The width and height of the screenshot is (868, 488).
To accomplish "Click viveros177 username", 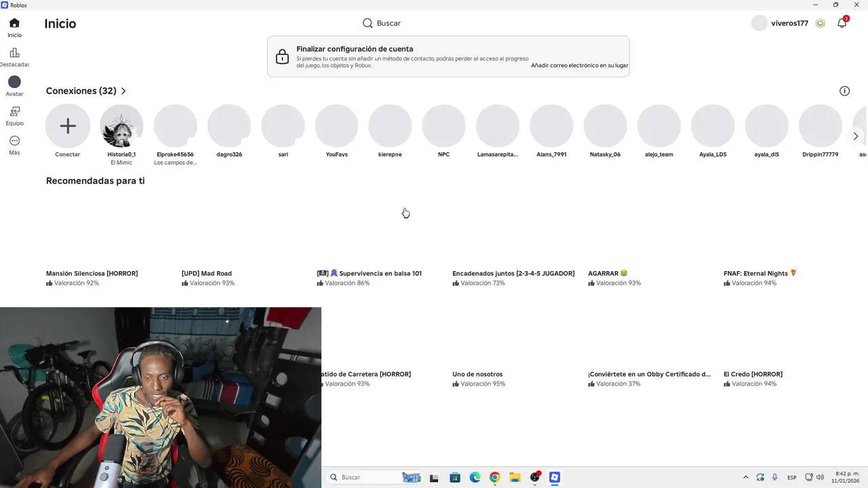I will (x=789, y=23).
